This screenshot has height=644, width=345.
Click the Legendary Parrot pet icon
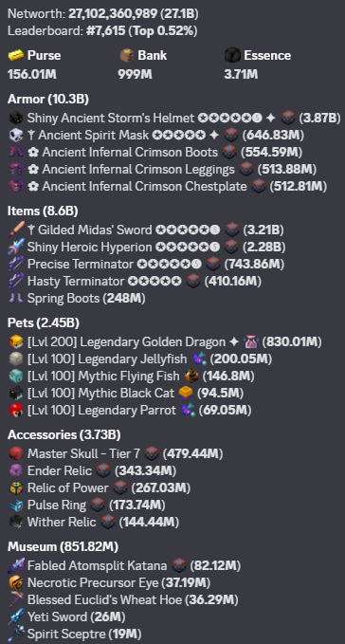16,410
